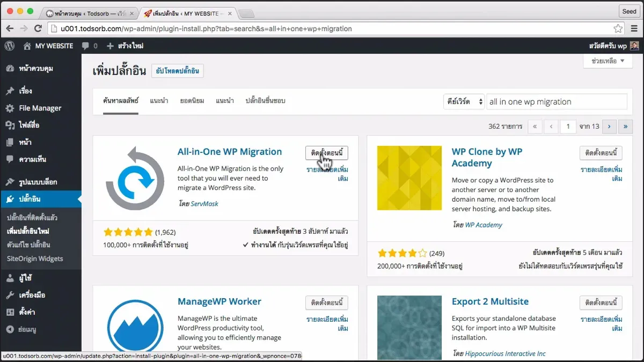The width and height of the screenshot is (644, 362).
Task: Switch to the ยอดนิยม plugins tab
Action: point(192,100)
